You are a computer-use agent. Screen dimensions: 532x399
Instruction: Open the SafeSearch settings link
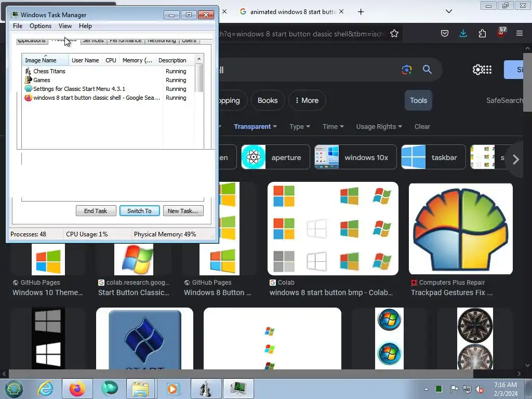pyautogui.click(x=504, y=100)
